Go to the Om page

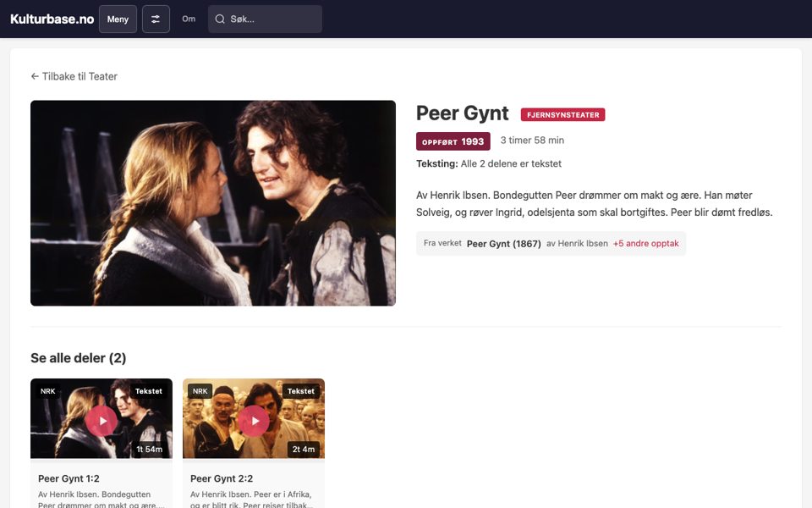[x=189, y=19]
